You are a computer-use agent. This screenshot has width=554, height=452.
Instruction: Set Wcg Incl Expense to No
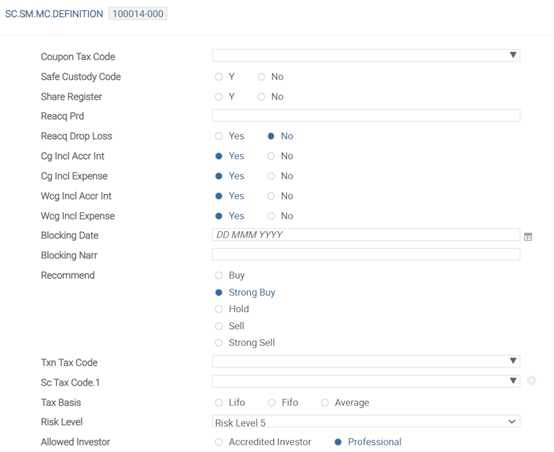point(271,216)
